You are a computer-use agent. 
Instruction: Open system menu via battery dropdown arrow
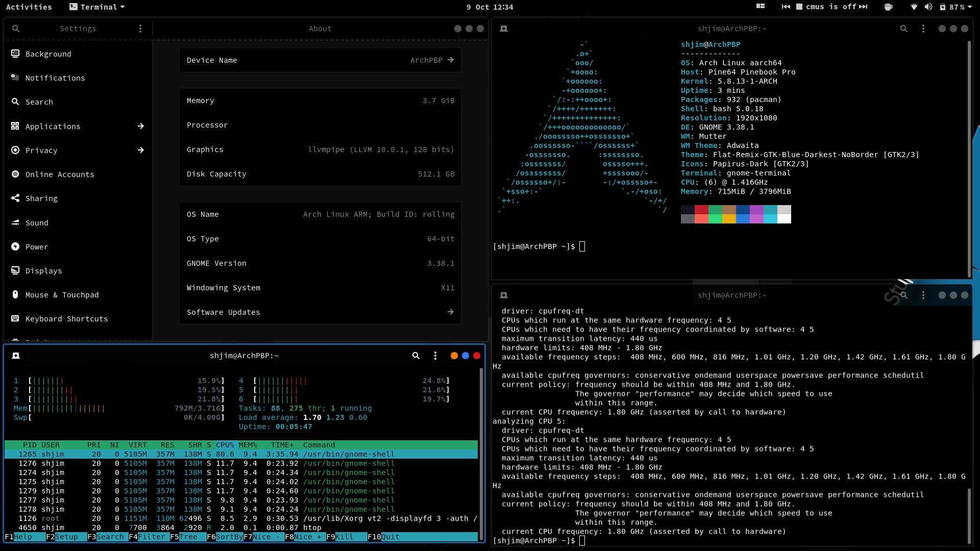[970, 7]
